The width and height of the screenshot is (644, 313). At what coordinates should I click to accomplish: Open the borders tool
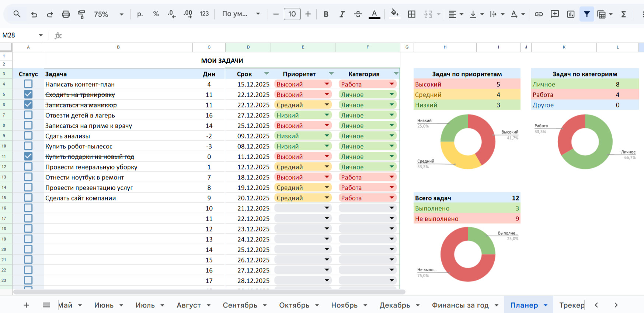tap(412, 14)
